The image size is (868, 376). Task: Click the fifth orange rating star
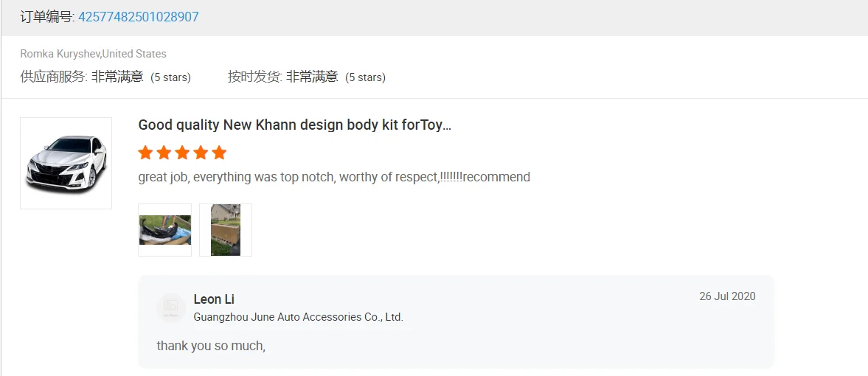coord(219,153)
